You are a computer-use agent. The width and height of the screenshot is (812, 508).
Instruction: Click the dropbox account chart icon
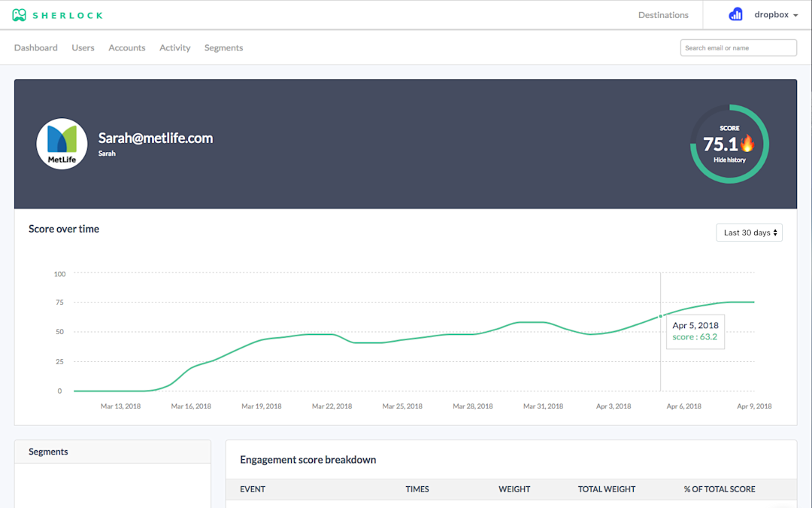click(x=735, y=14)
